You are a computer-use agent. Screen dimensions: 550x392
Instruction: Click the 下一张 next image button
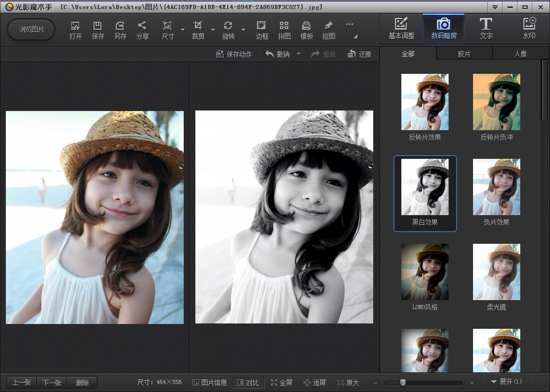point(52,382)
